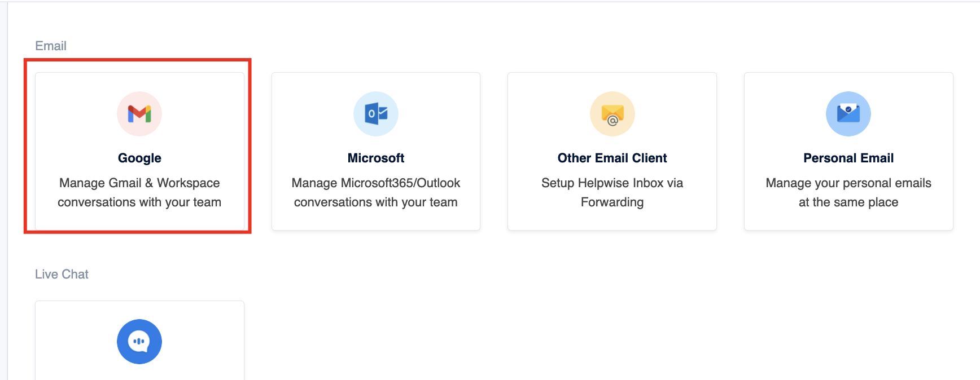Image resolution: width=980 pixels, height=380 pixels.
Task: Click the blue Personal Email envelope icon
Action: pos(848,114)
